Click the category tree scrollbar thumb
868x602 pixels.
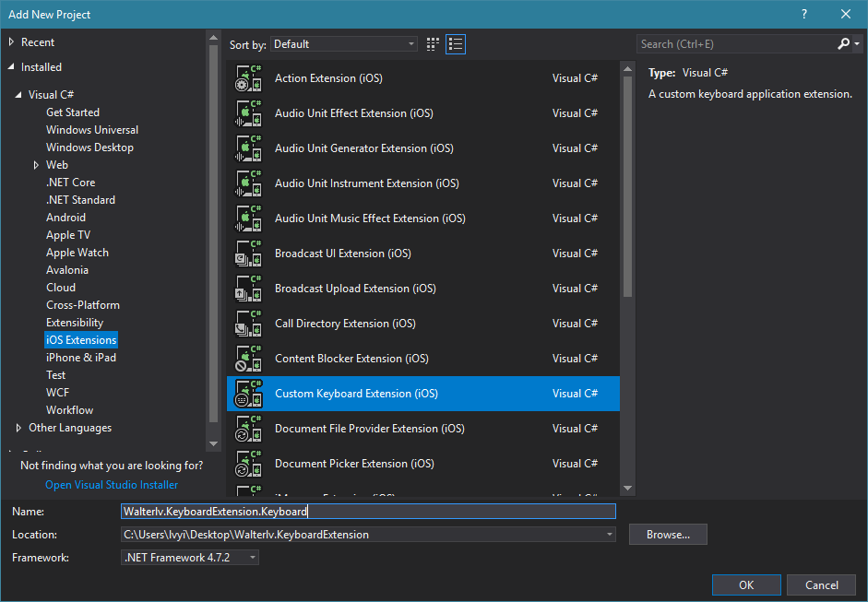[x=213, y=234]
